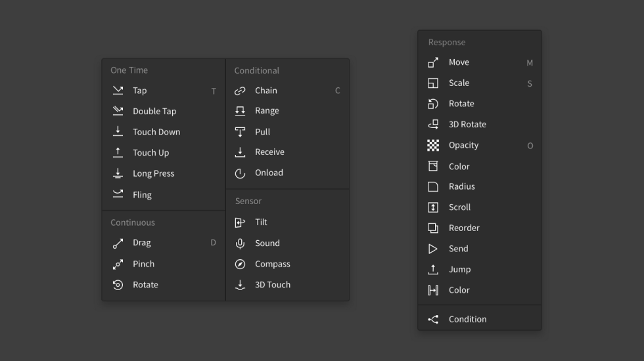The height and width of the screenshot is (361, 644).
Task: Choose Reorder from the Response menu
Action: coord(479,228)
